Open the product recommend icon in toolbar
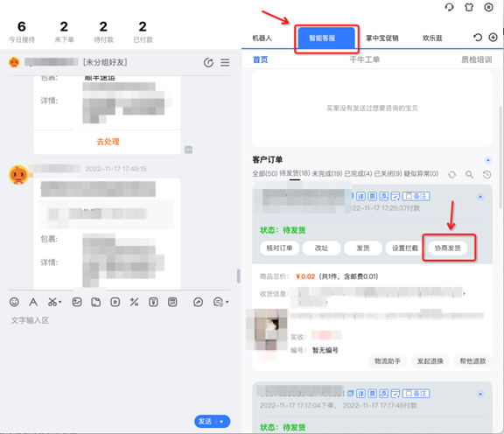This screenshot has height=434, width=504. pos(153,302)
